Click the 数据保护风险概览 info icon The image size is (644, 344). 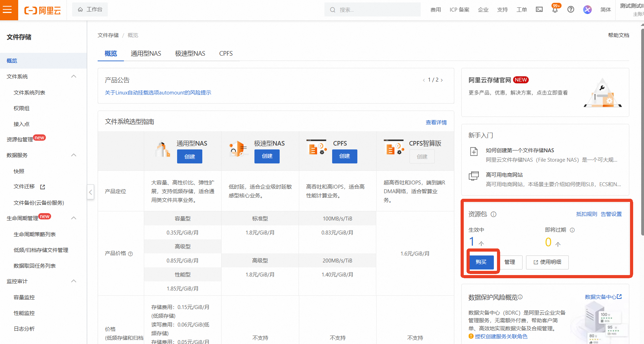click(520, 297)
